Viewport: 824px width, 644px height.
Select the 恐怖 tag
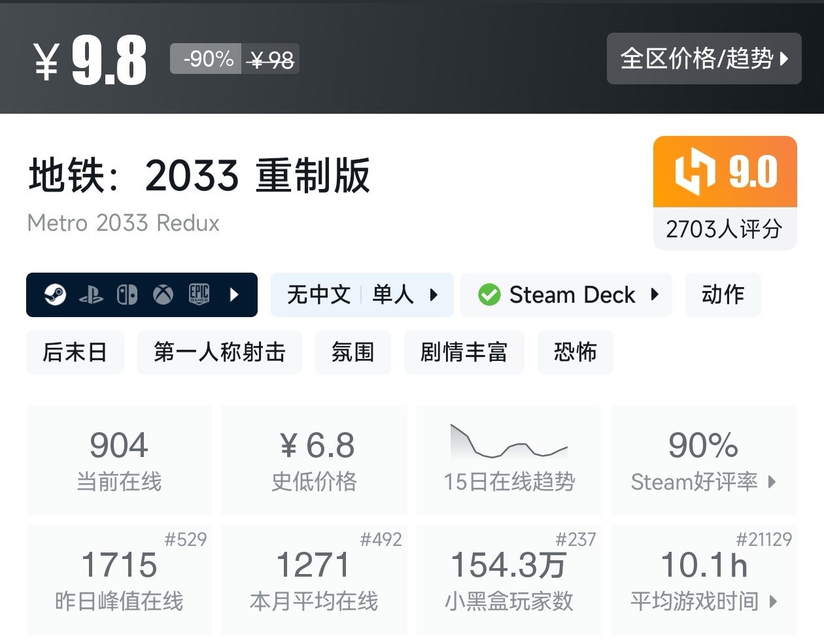pyautogui.click(x=575, y=352)
